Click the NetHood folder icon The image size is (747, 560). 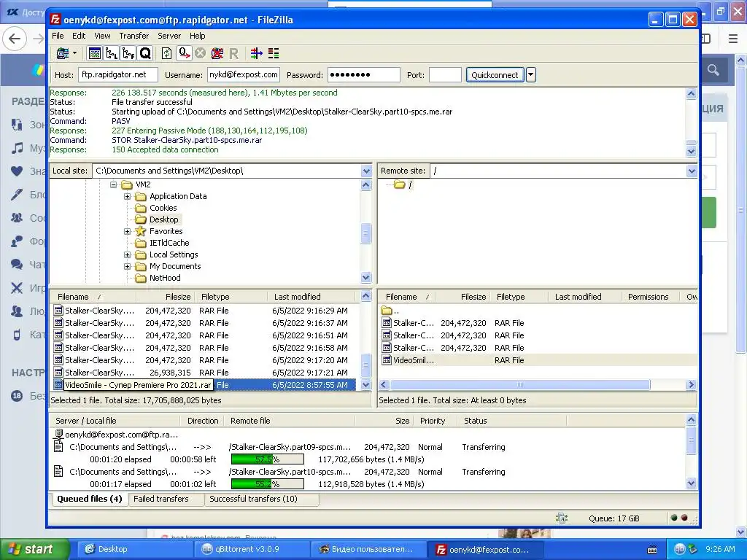click(140, 278)
